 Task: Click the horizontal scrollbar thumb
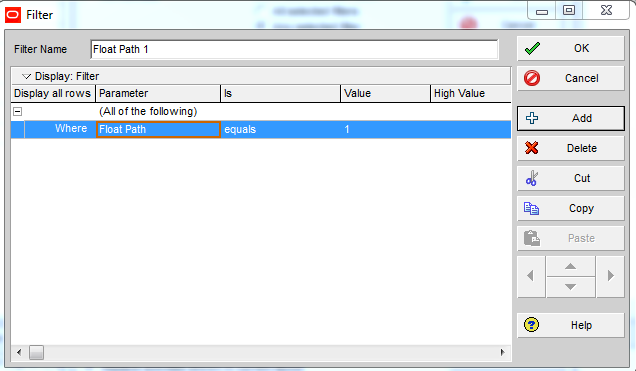tap(36, 352)
